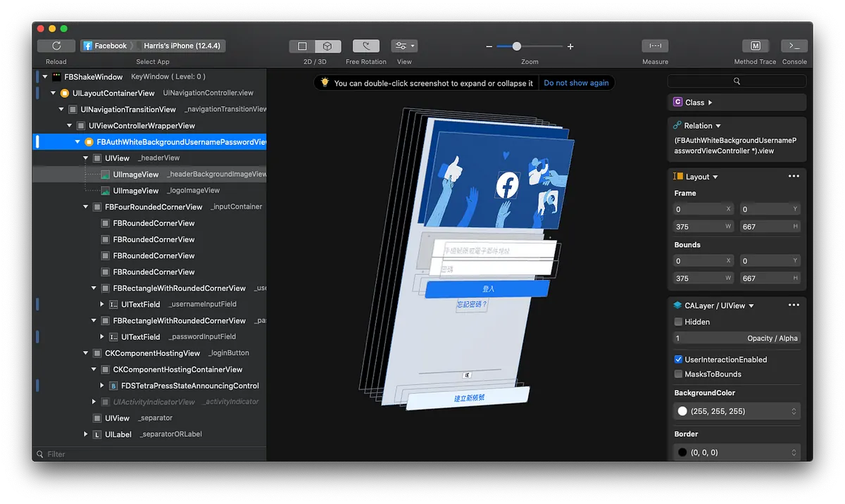The image size is (845, 504).
Task: Open the Method Trace tool
Action: coord(755,46)
